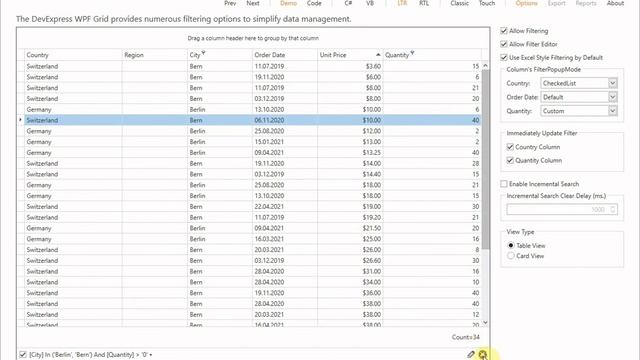Click the scroll-down arrow of the grid
Viewport: 640px width, 360px height.
[x=485, y=322]
